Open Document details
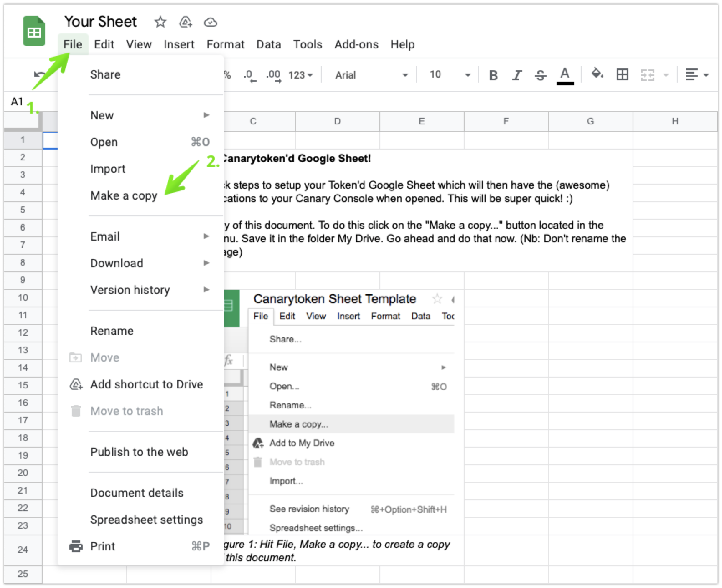This screenshot has width=722, height=588. 141,493
